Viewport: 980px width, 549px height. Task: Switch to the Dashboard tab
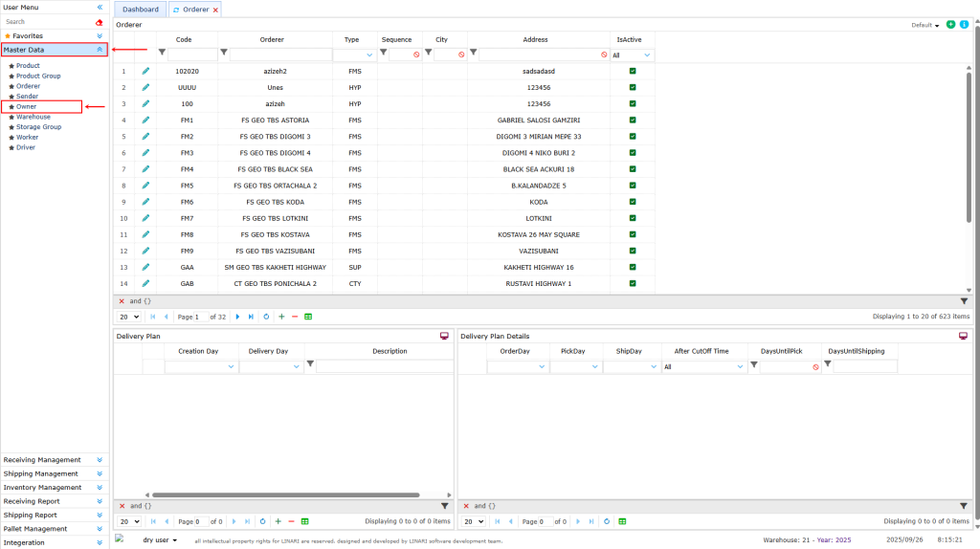pyautogui.click(x=141, y=10)
